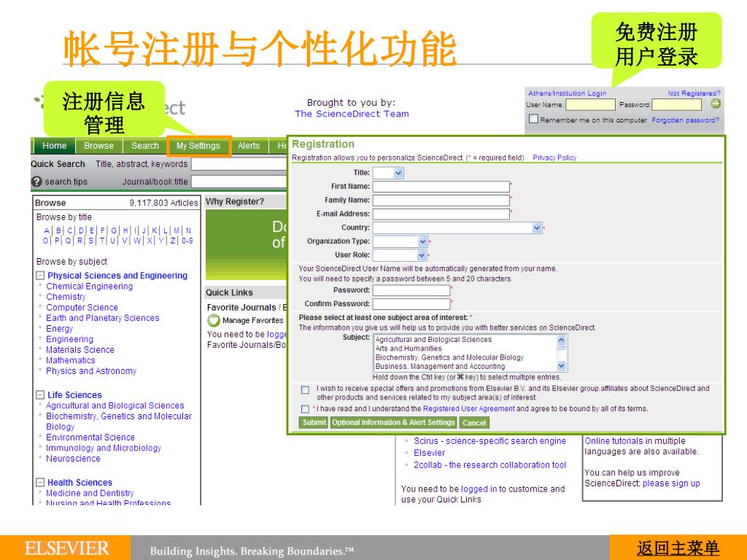Click the Cancel registration button
The image size is (747, 560).
474,422
